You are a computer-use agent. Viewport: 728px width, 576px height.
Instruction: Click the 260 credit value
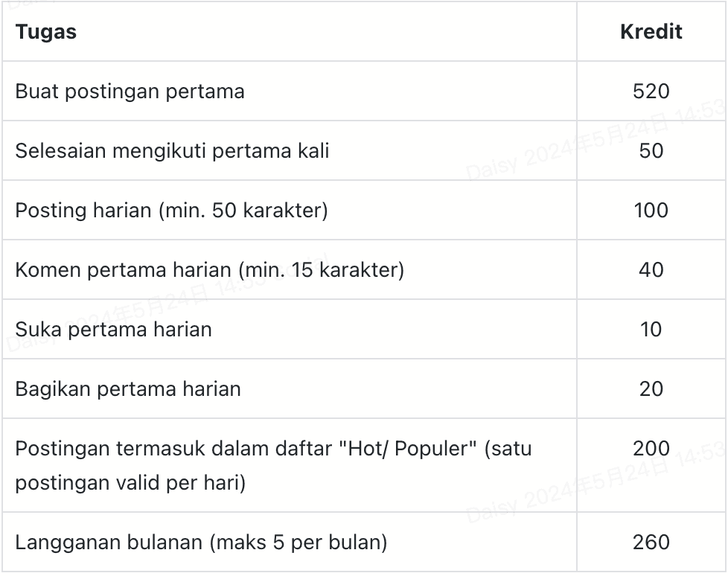click(651, 543)
